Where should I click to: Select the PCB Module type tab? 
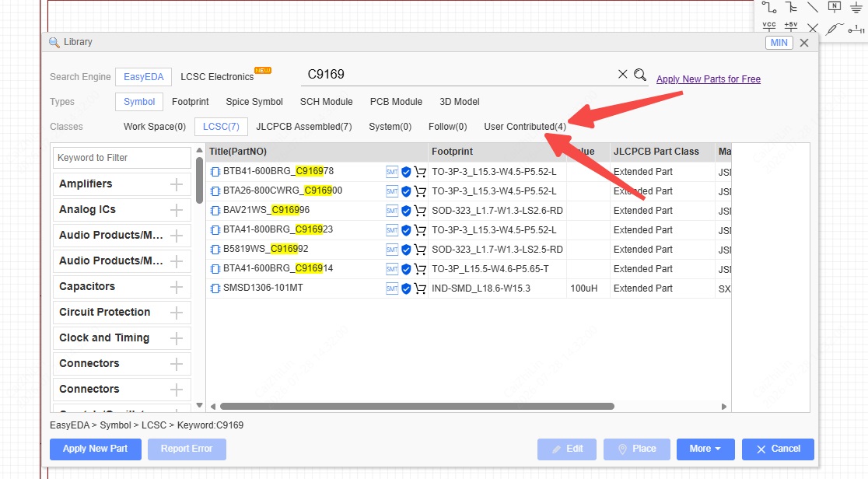pyautogui.click(x=396, y=102)
